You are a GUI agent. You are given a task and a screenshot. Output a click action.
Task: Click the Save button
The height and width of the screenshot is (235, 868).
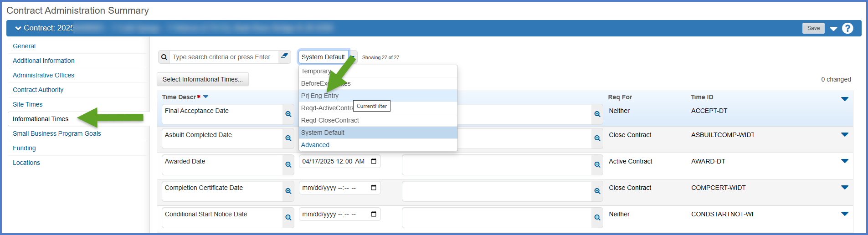813,28
